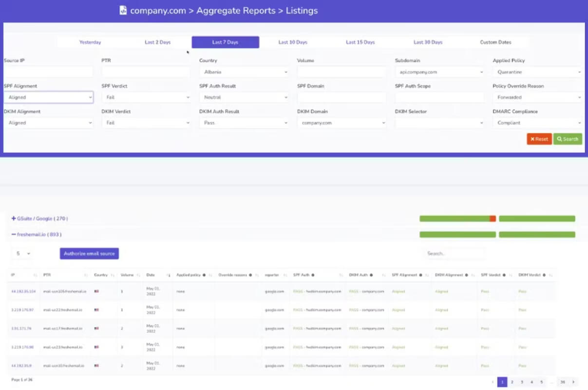Choose Custom Dates tab
This screenshot has width=588, height=390.
[x=495, y=42]
